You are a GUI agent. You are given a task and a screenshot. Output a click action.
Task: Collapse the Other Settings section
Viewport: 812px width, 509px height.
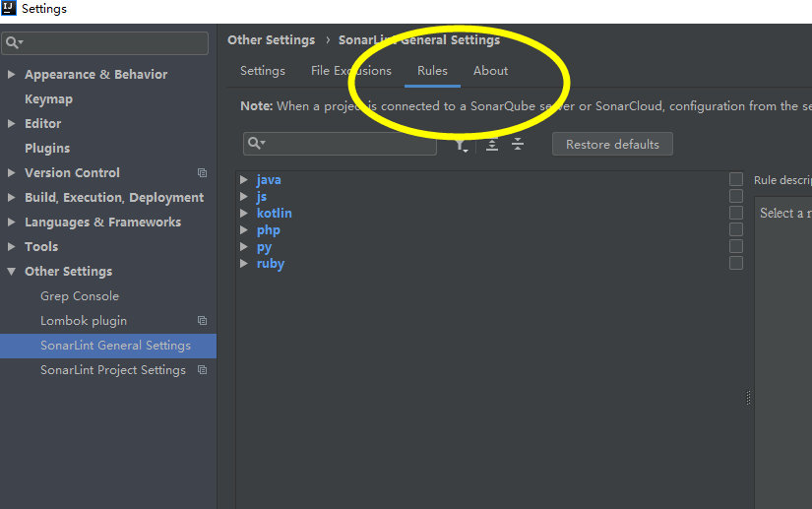pos(12,271)
